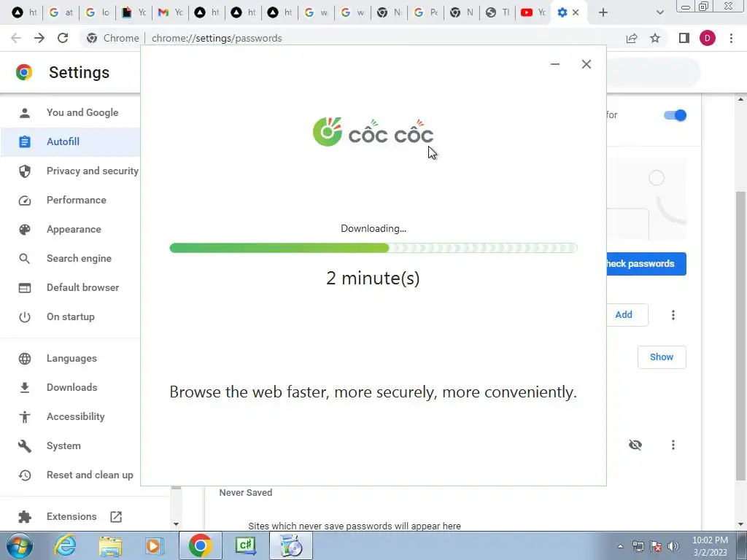Click the power On startup icon
Screen dimensions: 747x560
[x=24, y=316]
